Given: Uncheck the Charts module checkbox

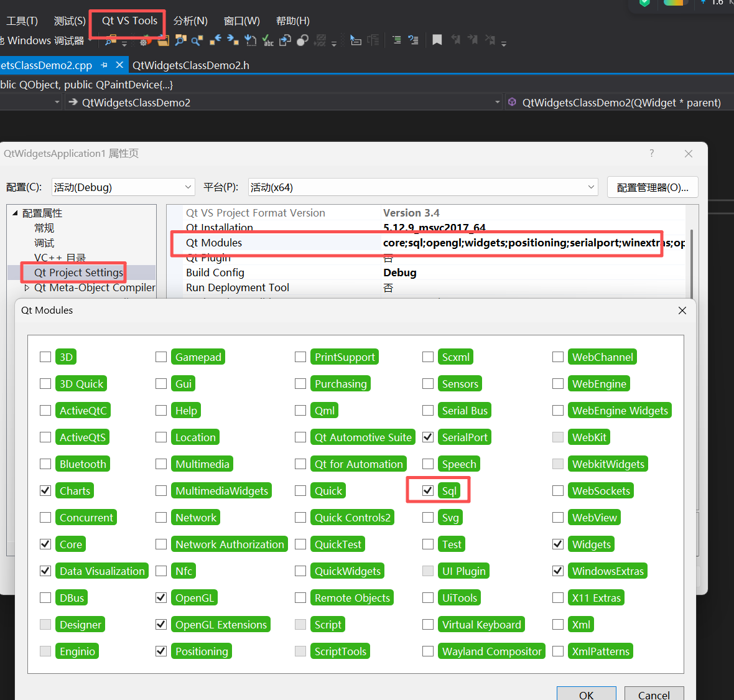Looking at the screenshot, I should 45,491.
